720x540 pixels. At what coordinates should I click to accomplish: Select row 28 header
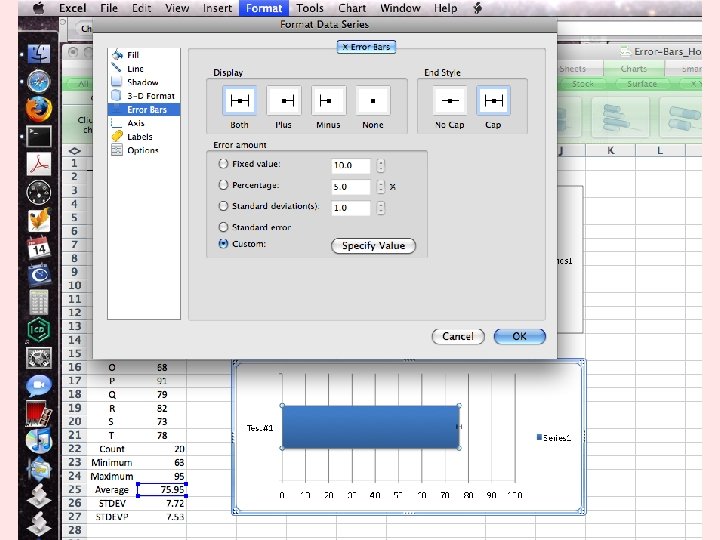pos(74,530)
